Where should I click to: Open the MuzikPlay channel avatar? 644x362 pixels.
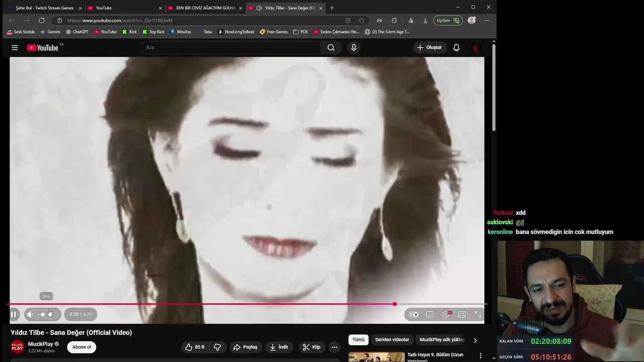tap(18, 347)
